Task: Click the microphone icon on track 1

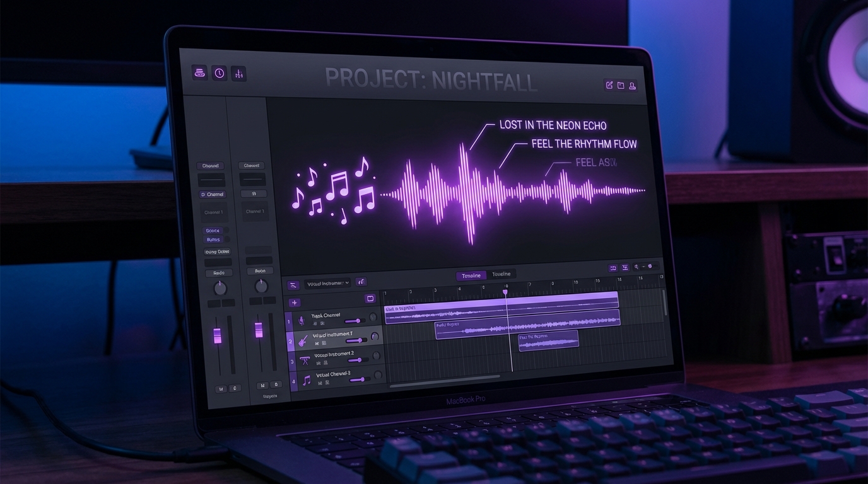Action: click(301, 321)
